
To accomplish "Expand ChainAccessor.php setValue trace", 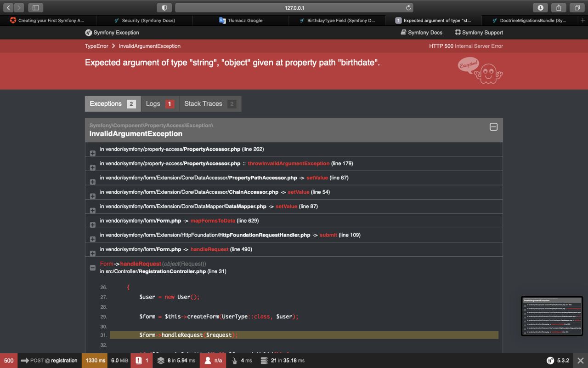I will click(92, 195).
